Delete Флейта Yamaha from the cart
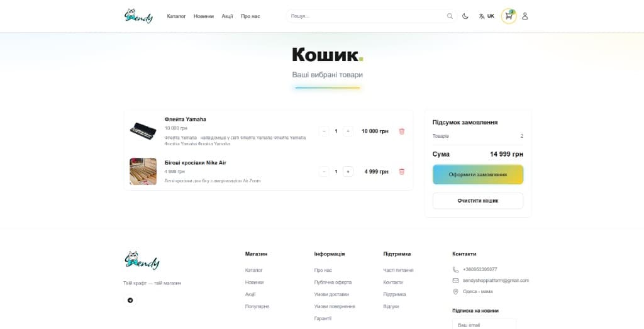The height and width of the screenshot is (329, 644). pos(402,131)
